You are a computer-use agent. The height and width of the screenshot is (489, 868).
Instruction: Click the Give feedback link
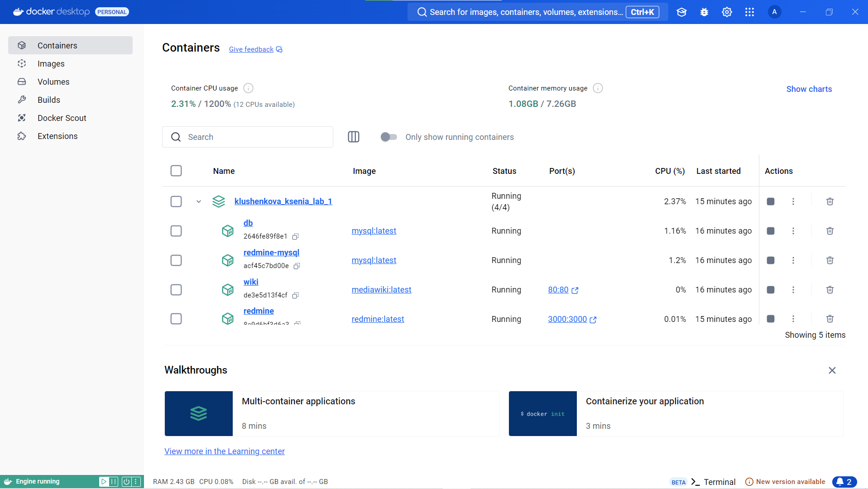[x=255, y=49]
